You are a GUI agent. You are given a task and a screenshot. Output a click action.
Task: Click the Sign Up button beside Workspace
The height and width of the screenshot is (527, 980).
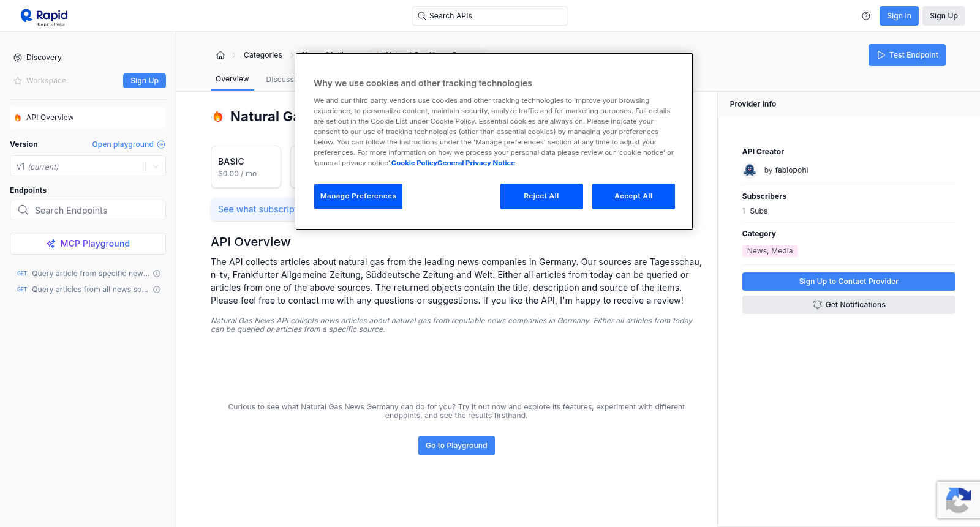(145, 81)
